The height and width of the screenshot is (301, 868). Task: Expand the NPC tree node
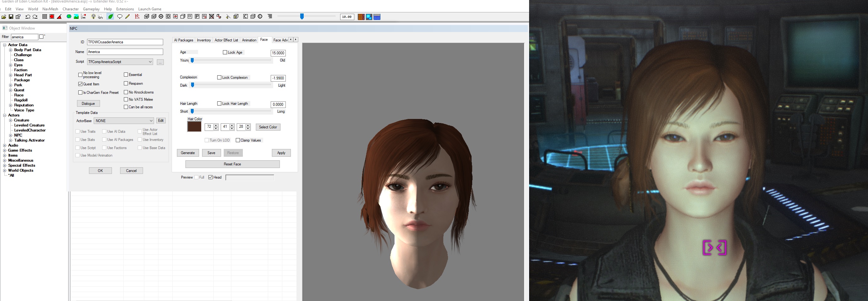10,135
